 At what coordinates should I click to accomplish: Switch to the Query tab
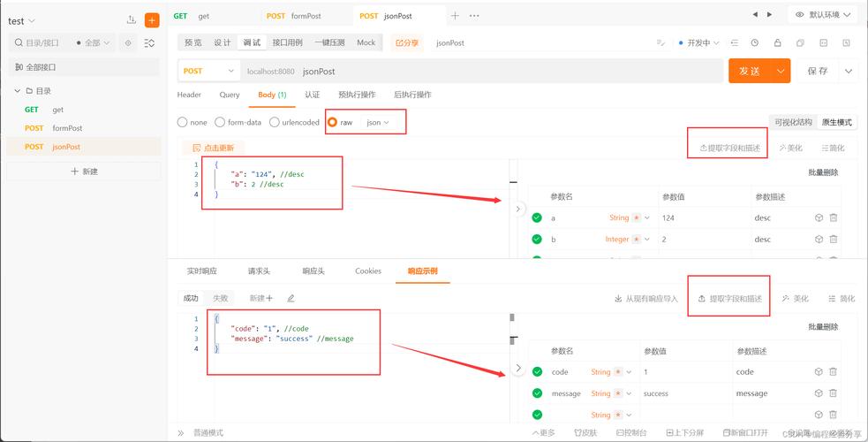(x=230, y=95)
